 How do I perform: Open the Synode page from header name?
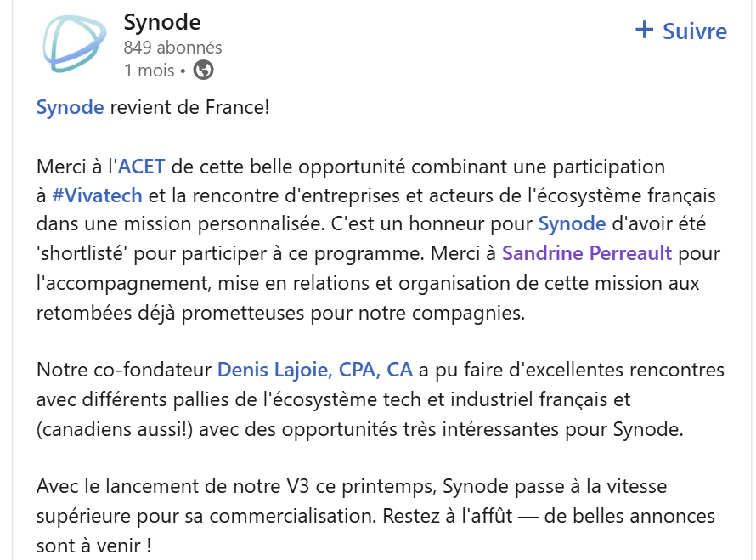(x=162, y=21)
